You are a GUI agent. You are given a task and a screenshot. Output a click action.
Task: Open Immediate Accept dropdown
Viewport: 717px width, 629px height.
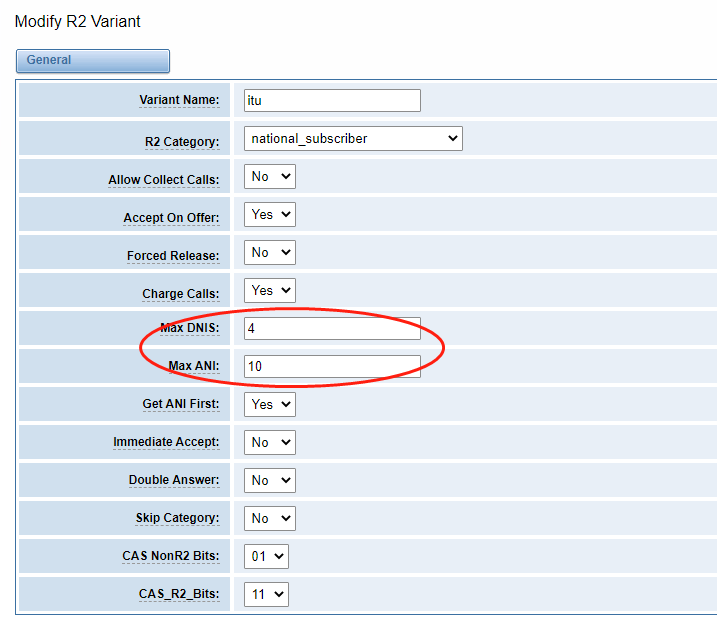pos(270,442)
